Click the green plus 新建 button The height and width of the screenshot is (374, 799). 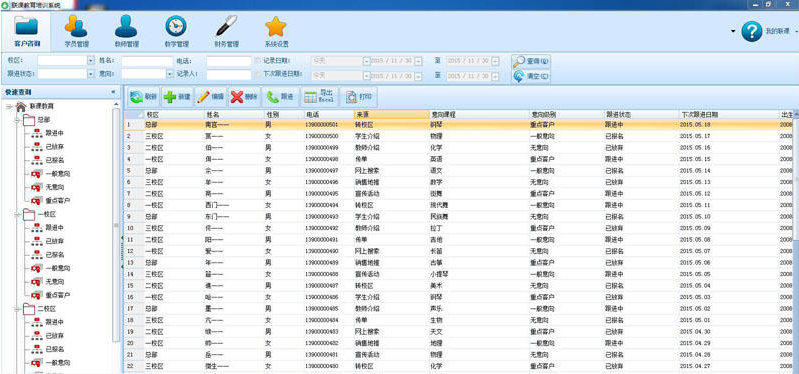tap(177, 97)
